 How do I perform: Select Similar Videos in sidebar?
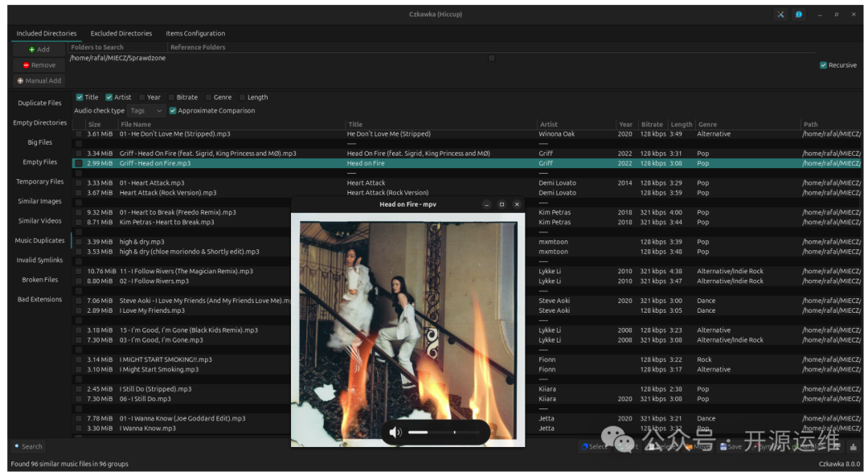coord(40,220)
